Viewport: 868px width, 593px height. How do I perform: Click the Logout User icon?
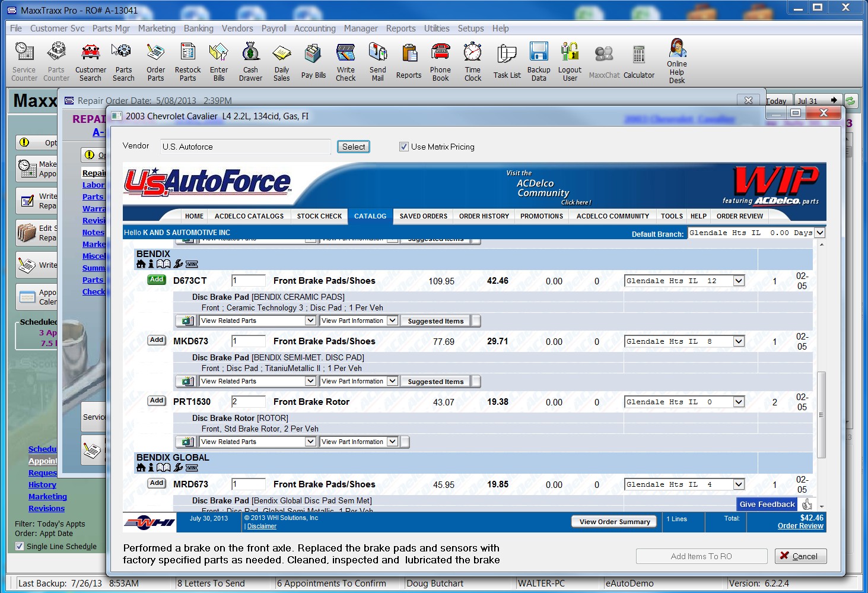(570, 62)
